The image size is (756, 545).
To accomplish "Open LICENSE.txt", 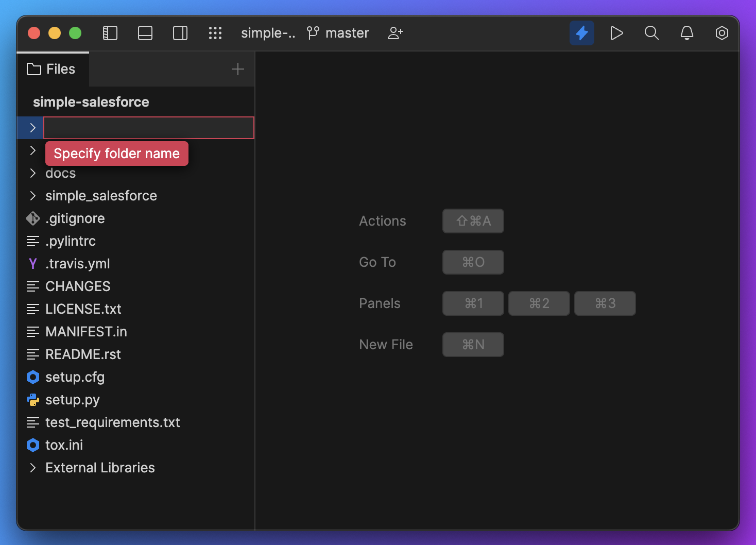I will click(x=83, y=309).
